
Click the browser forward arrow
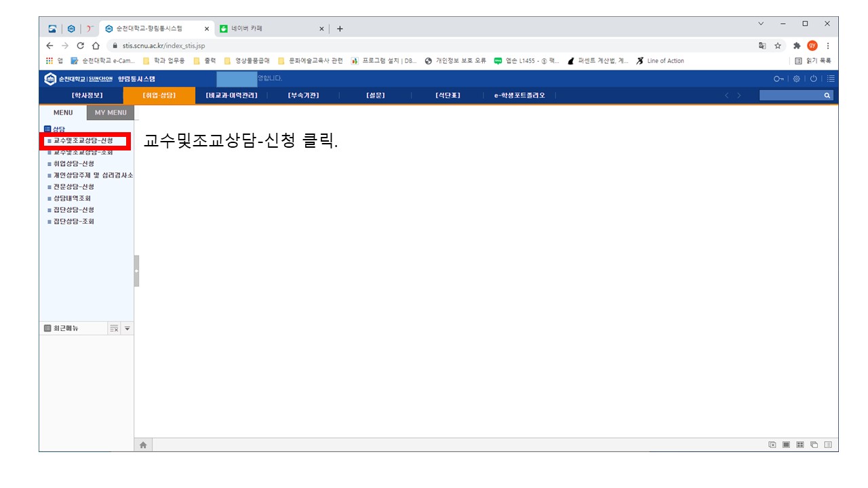(x=65, y=45)
